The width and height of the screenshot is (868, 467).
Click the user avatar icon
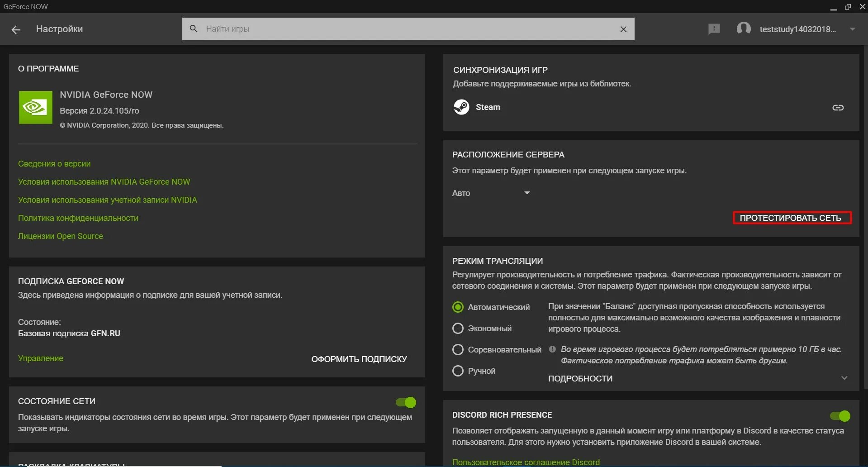(744, 29)
